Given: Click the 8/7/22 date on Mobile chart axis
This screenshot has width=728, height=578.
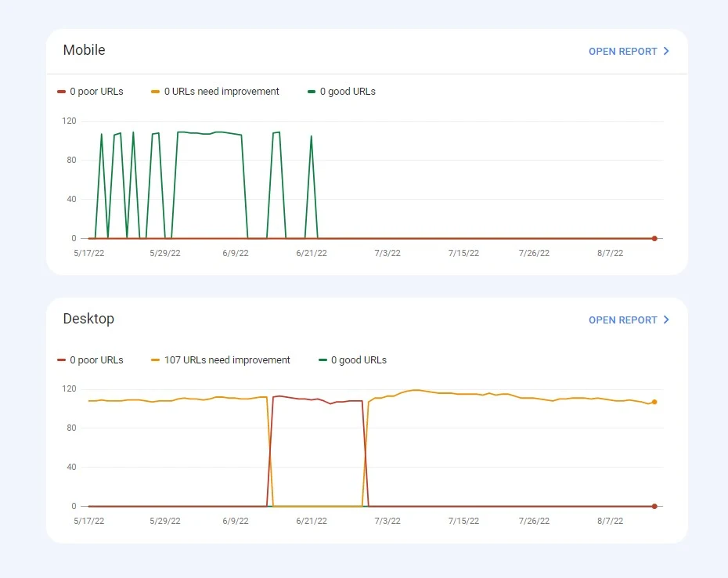Looking at the screenshot, I should [x=610, y=253].
